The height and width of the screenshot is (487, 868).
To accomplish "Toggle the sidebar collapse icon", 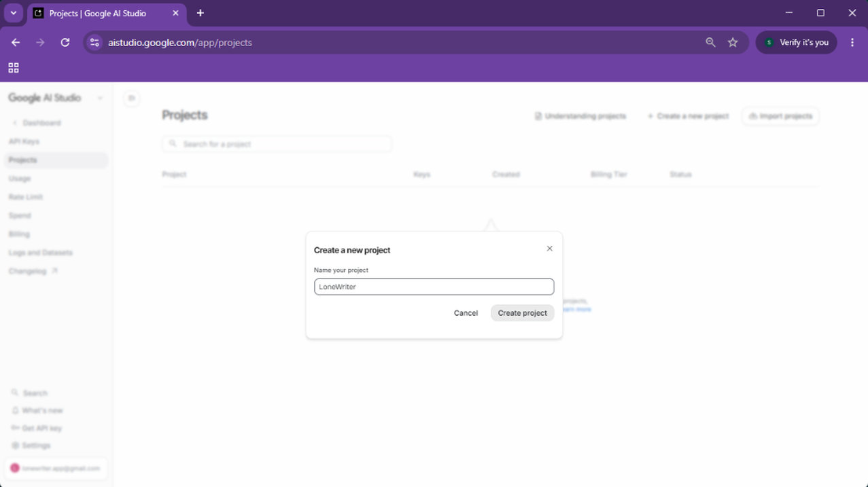I will [x=132, y=98].
